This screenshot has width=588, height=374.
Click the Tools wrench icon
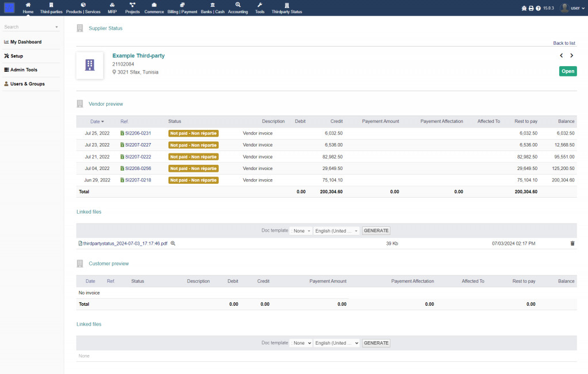[260, 5]
